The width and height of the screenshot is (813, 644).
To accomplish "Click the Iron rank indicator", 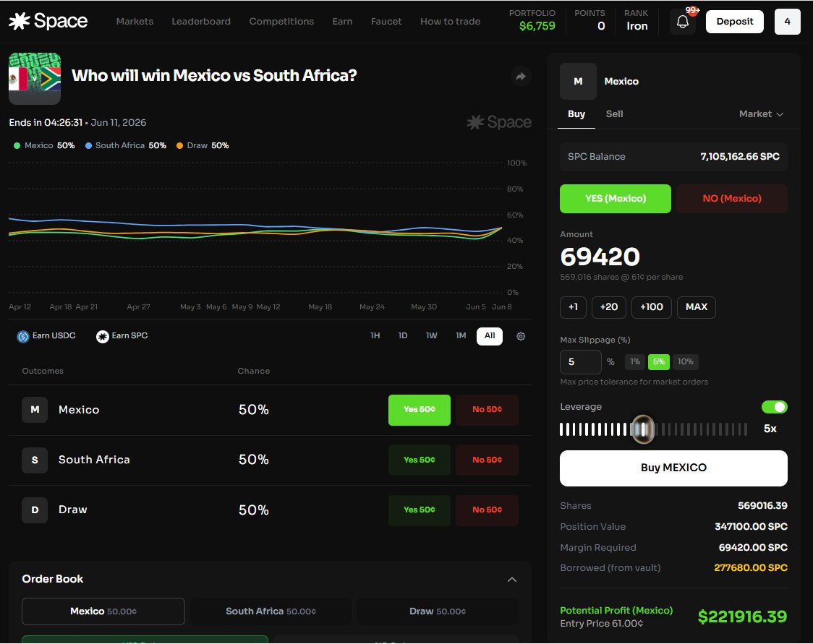I will point(637,26).
